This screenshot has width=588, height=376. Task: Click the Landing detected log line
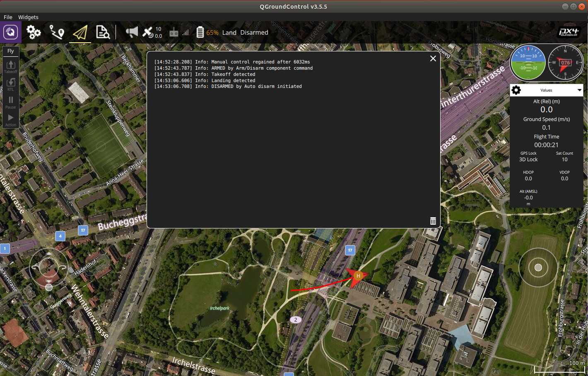pos(205,80)
